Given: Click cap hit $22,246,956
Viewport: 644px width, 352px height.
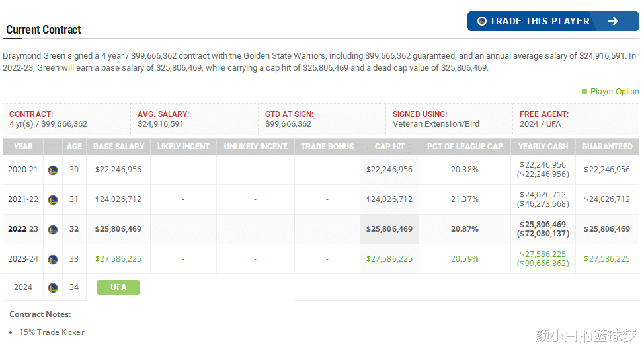Looking at the screenshot, I should coord(389,170).
